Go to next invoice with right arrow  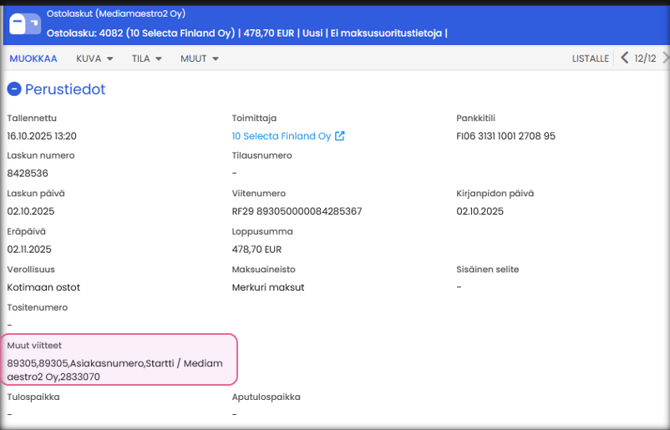663,58
